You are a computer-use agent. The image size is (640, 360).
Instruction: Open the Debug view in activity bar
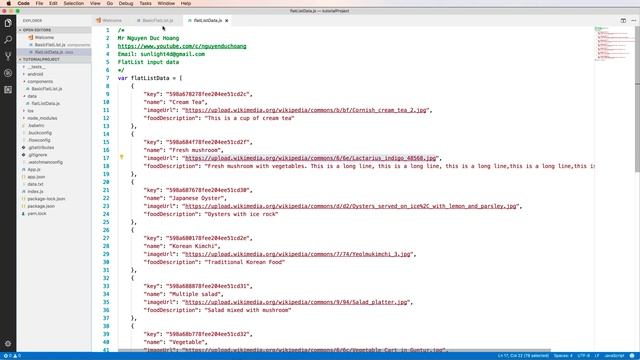(8, 73)
